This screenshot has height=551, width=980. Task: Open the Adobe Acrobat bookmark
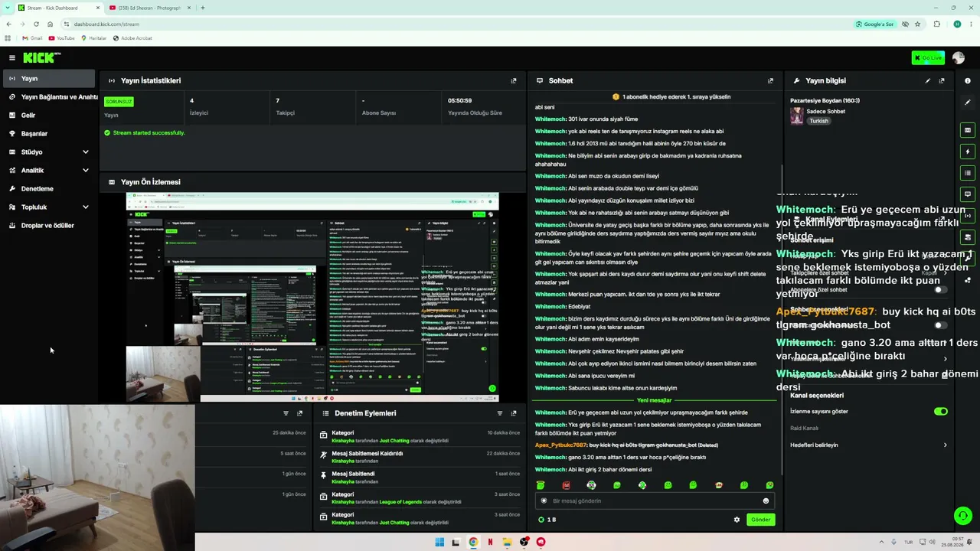132,37
